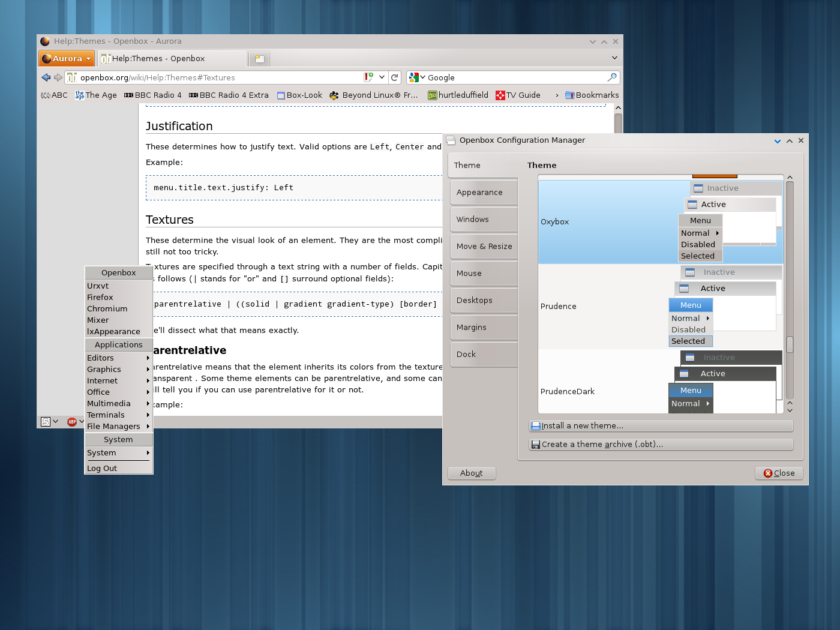Click the Reload page icon in address bar
Viewport: 840px width, 630px height.
395,77
